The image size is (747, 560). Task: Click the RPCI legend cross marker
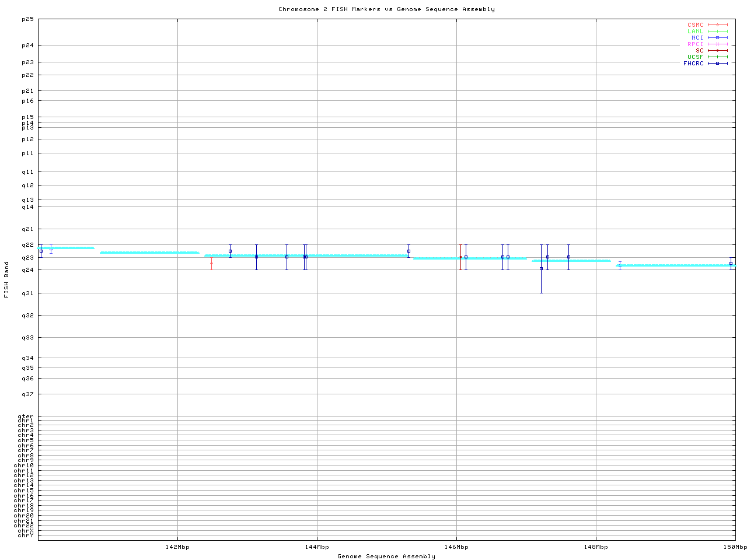point(717,44)
